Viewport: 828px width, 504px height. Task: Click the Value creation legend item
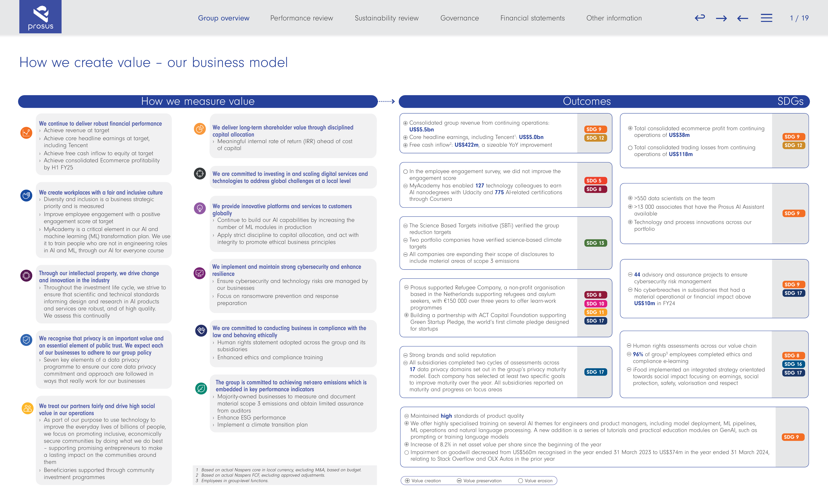click(x=423, y=480)
